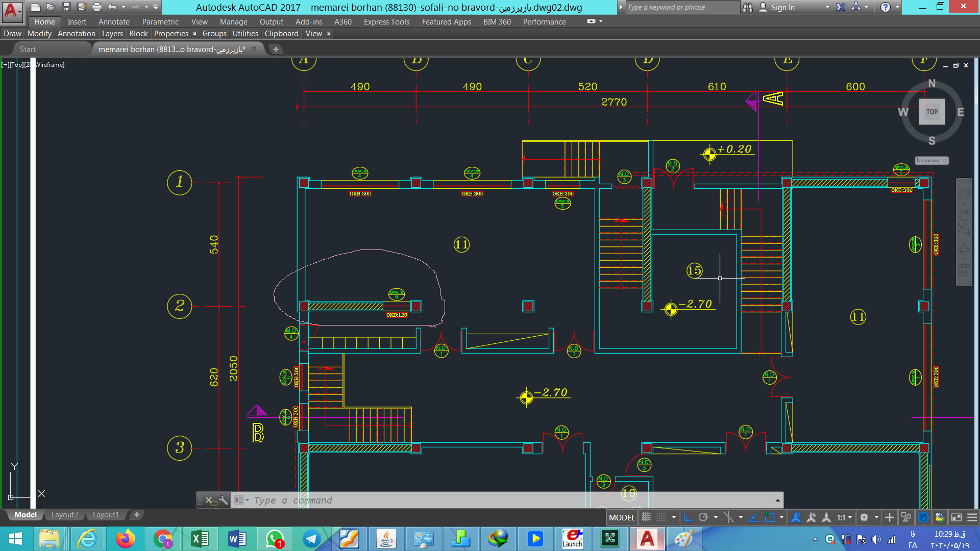Add a new layout with plus button
The height and width of the screenshot is (551, 980).
pos(137,515)
